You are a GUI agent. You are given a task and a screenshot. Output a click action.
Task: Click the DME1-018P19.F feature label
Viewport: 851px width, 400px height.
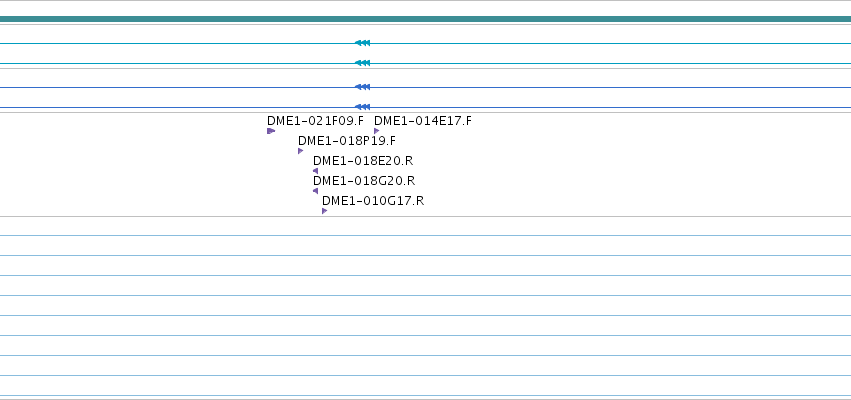pos(347,141)
